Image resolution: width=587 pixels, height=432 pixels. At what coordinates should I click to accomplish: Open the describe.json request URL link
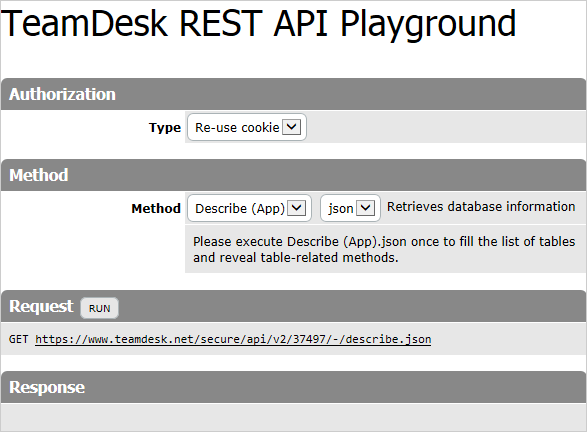click(233, 339)
